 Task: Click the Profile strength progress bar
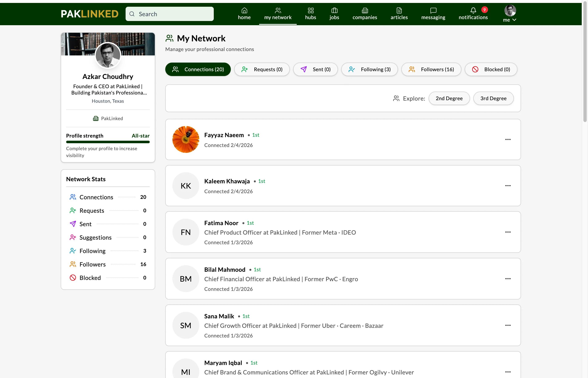point(108,142)
